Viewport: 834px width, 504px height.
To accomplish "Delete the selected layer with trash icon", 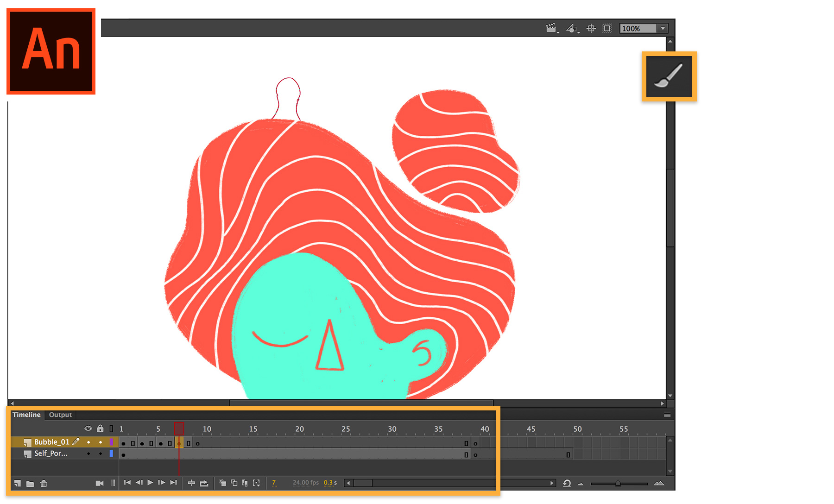I will pos(44,483).
